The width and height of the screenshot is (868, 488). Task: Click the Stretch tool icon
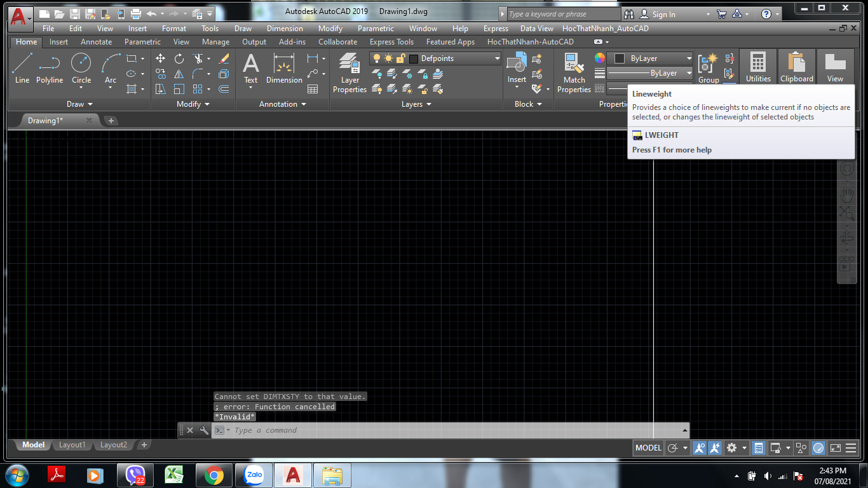tap(160, 89)
